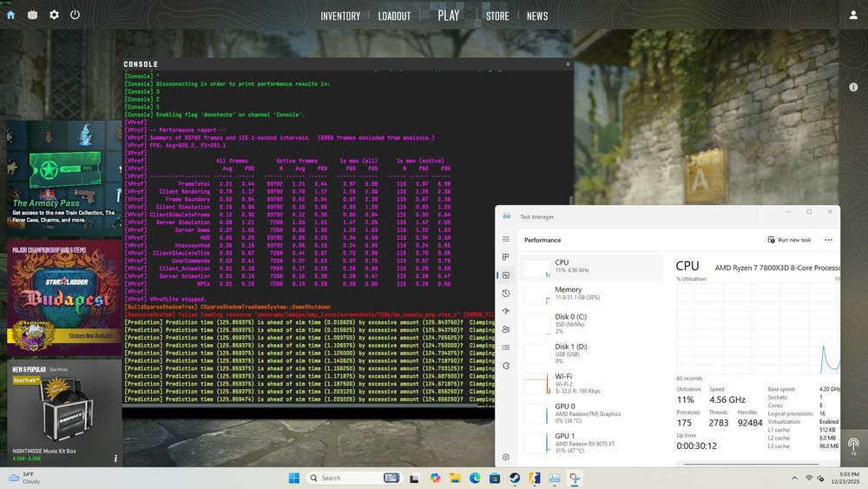Select the Memory performance entry
This screenshot has width=868, height=489.
pyautogui.click(x=592, y=294)
